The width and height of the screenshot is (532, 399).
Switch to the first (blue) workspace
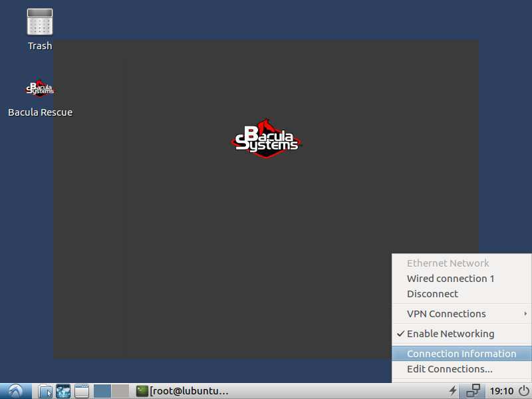pos(102,391)
